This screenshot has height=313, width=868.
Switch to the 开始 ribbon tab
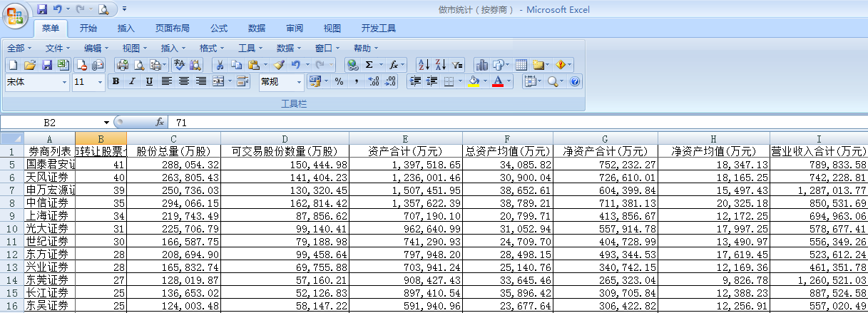click(88, 29)
